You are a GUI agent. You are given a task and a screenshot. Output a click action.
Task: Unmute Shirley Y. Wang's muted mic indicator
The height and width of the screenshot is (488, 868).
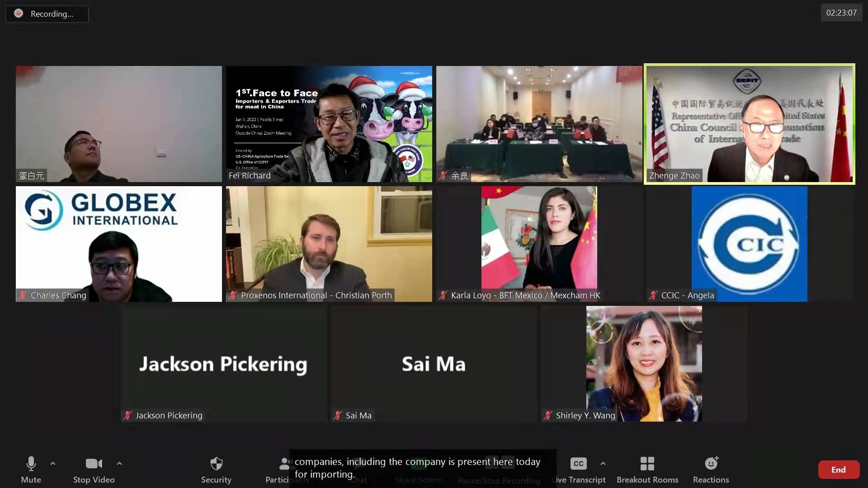pyautogui.click(x=548, y=415)
